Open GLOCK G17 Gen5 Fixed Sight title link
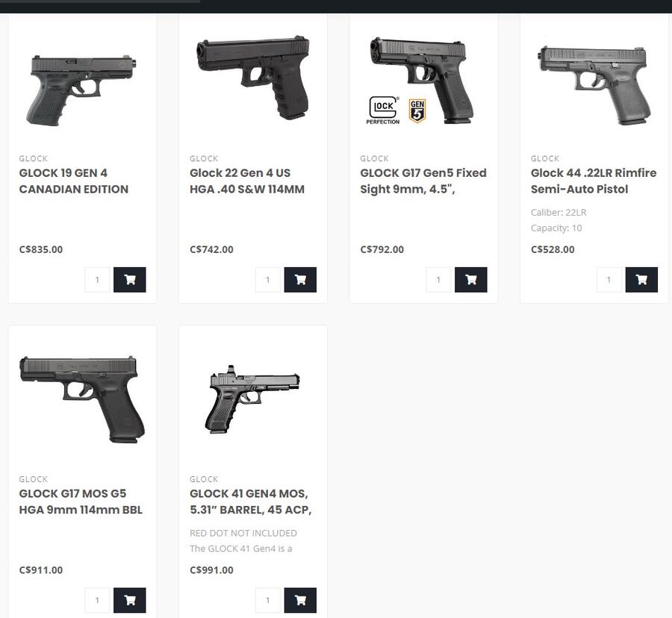 423,181
